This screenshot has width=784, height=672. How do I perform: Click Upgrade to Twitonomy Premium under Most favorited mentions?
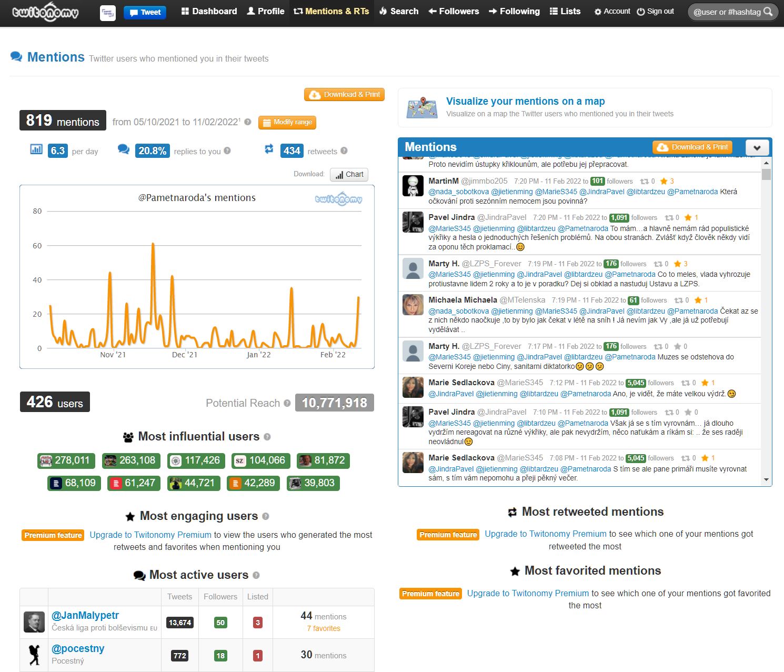528,593
